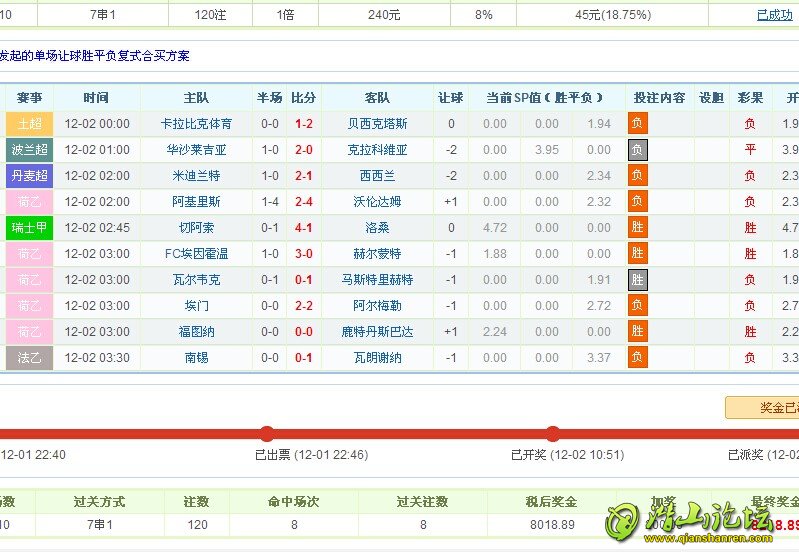The height and width of the screenshot is (552, 799).
Task: Click the 当前SP值 column header
Action: 545,98
